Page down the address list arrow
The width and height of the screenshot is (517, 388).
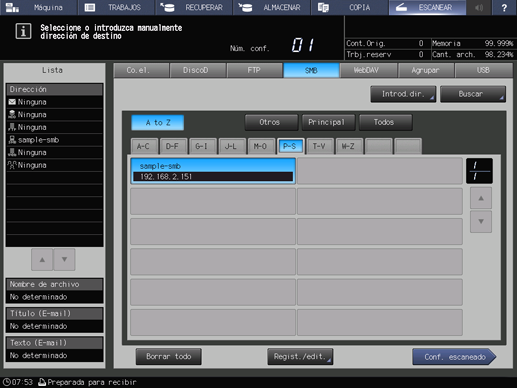pos(481,221)
